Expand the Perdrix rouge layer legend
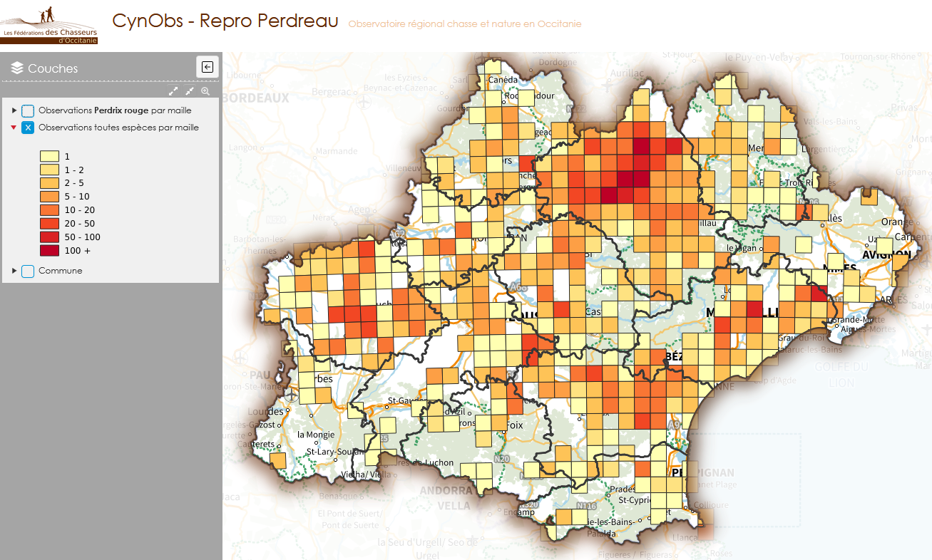Viewport: 932px width, 560px height. [x=14, y=111]
